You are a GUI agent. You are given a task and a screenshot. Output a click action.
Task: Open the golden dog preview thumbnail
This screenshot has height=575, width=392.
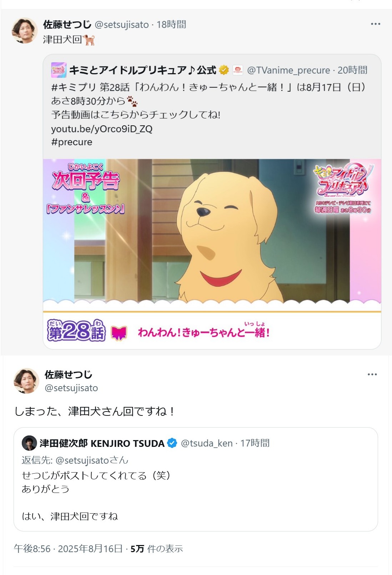[x=212, y=254]
